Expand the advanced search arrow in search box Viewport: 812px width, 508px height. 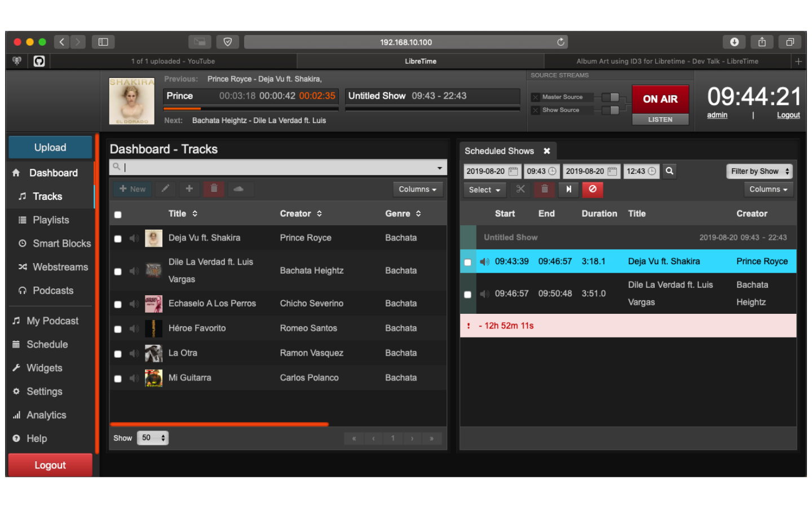(x=439, y=168)
